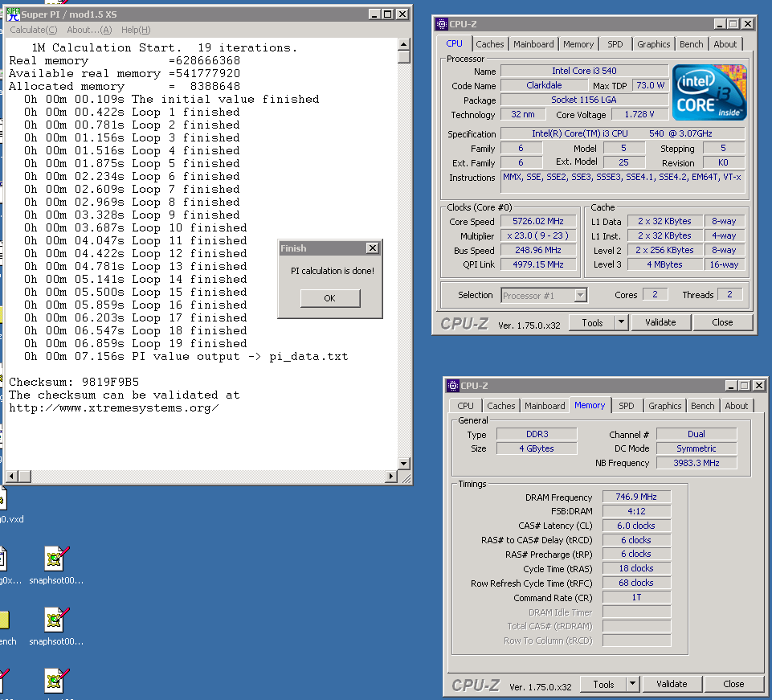Open the About menu in Super PI
Image resolution: width=772 pixels, height=700 pixels.
(x=89, y=30)
